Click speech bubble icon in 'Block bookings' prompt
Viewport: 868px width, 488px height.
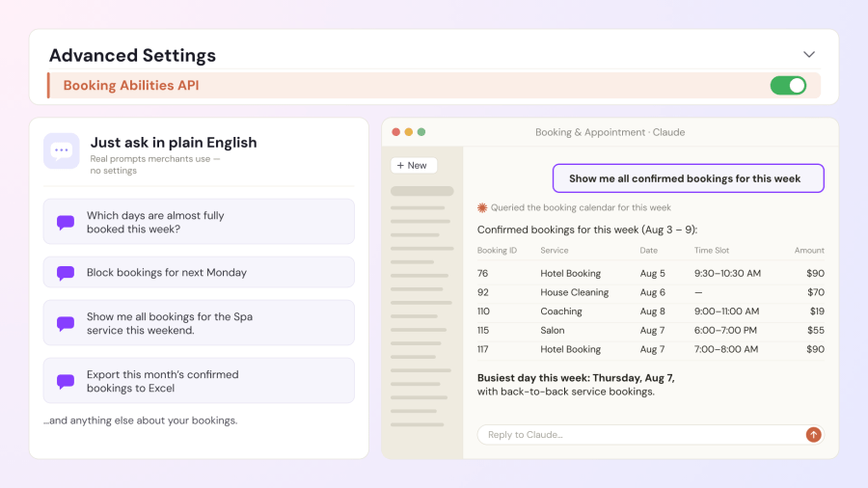click(66, 273)
